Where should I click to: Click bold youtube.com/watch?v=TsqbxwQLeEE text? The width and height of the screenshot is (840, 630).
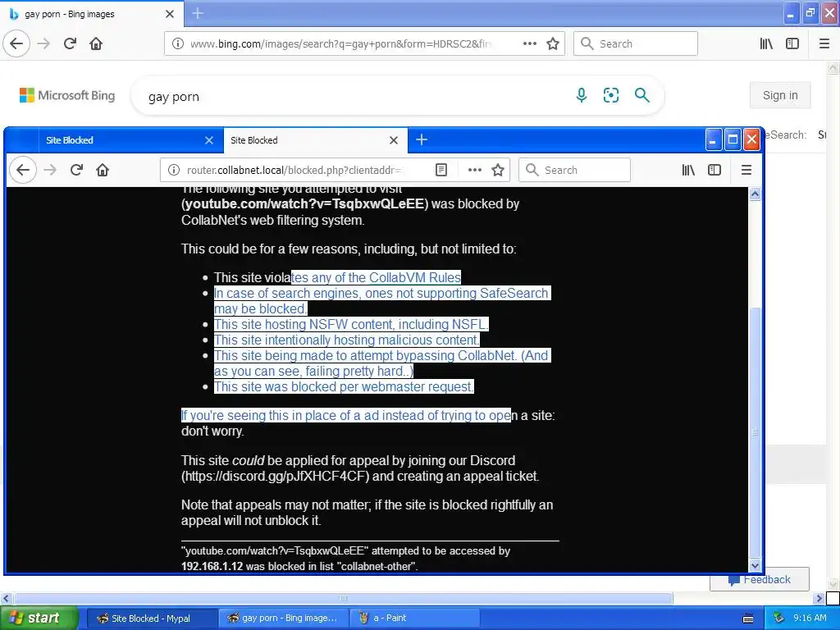coord(304,203)
